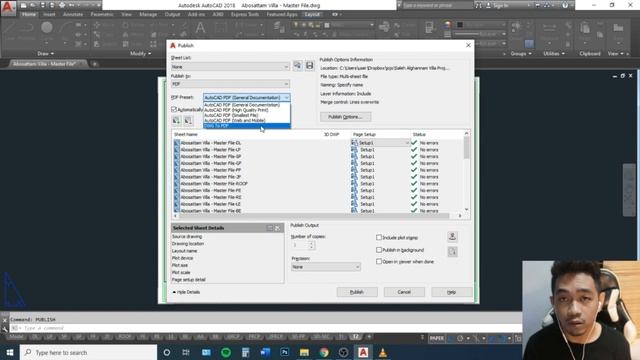Screen dimensions: 640x360
Task: Click the Plot Stamp Settings icon
Action: coord(452,237)
